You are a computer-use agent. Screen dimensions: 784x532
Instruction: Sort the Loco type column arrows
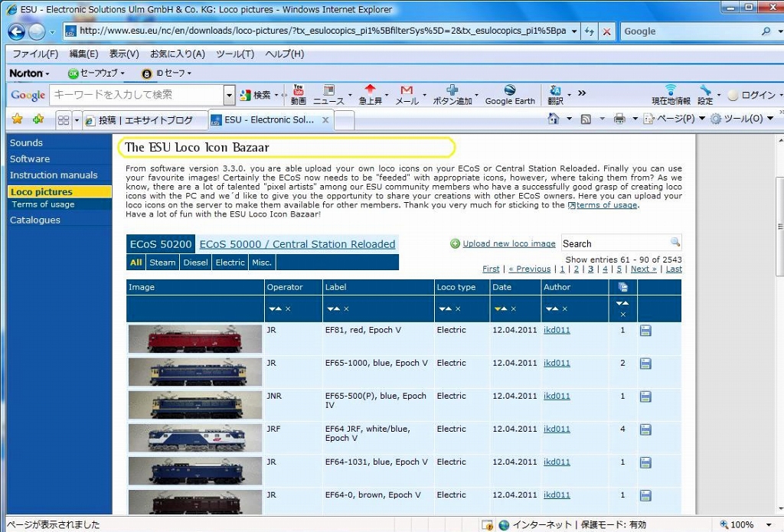445,309
